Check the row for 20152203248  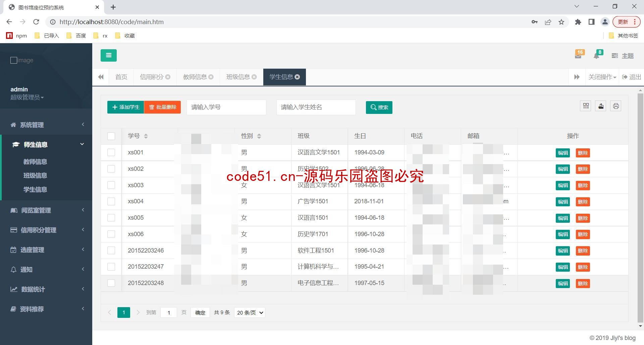click(111, 283)
